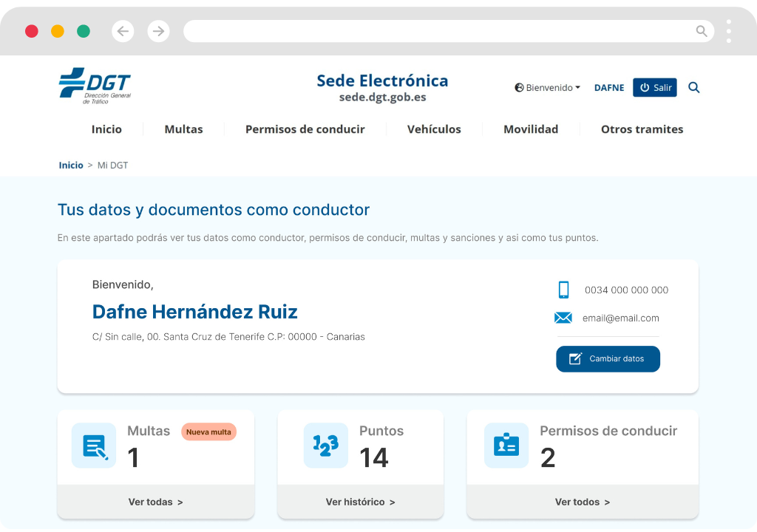The image size is (757, 532).
Task: Open the Multas menu item
Action: click(183, 129)
